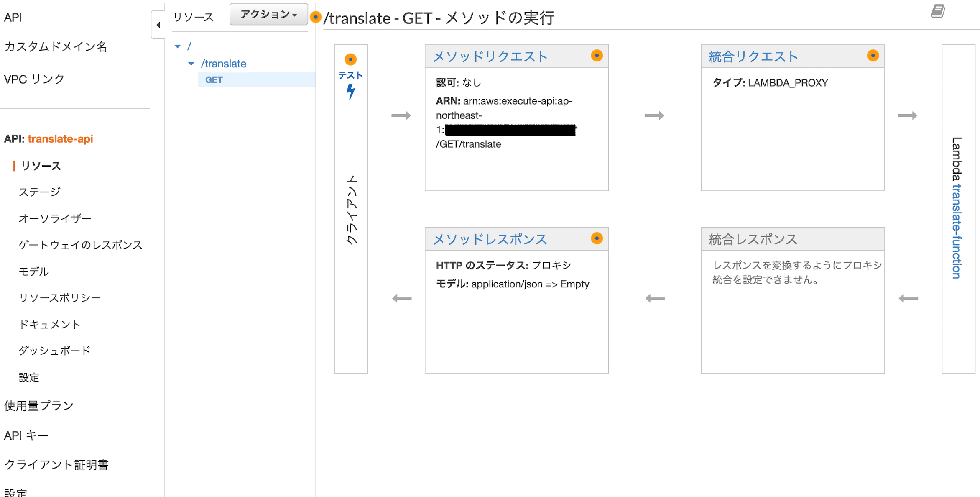This screenshot has width=980, height=497.
Task: Open ステージ in the sidebar
Action: tap(40, 192)
